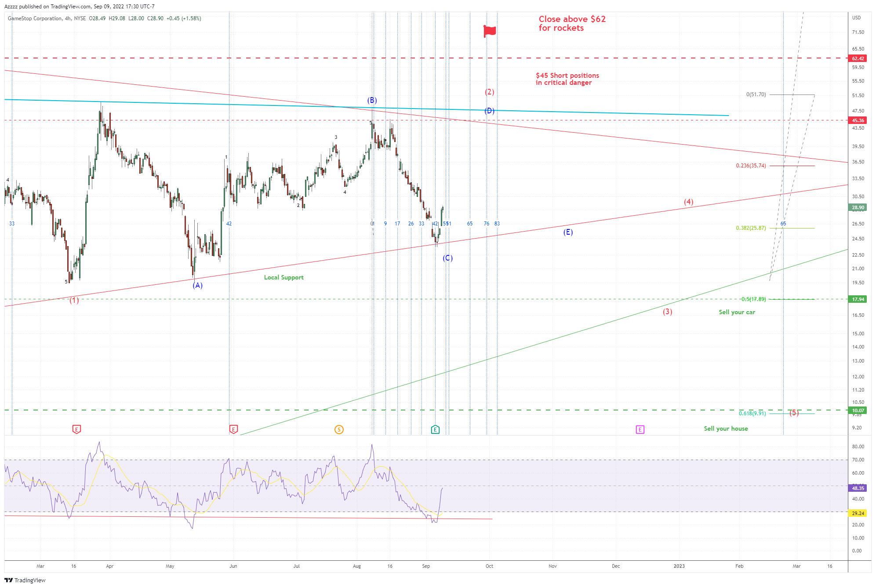Click the current price label 28.90

click(x=858, y=207)
